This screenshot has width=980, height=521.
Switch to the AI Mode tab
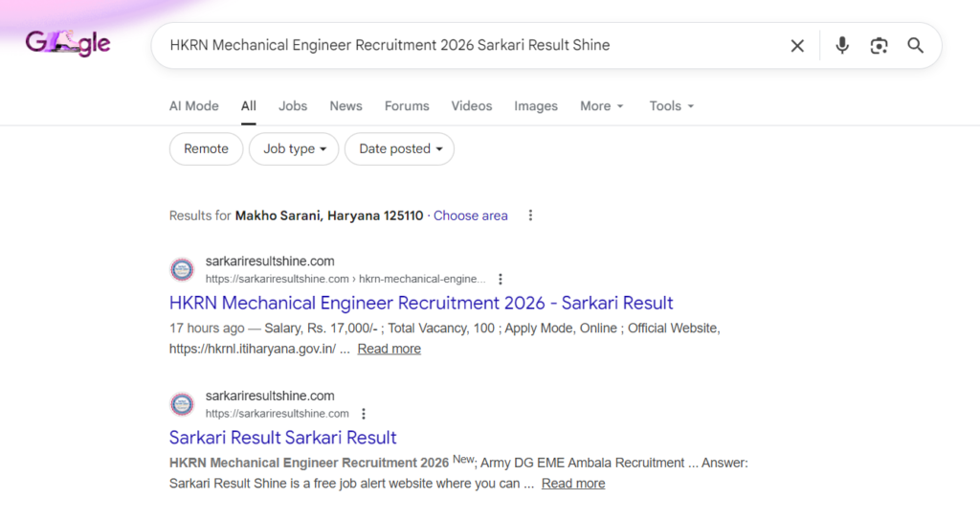tap(194, 106)
